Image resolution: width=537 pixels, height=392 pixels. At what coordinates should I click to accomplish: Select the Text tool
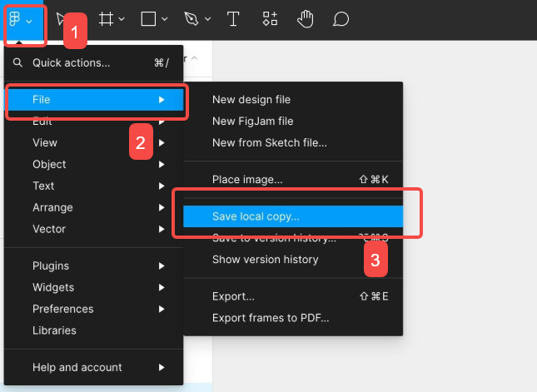point(233,19)
